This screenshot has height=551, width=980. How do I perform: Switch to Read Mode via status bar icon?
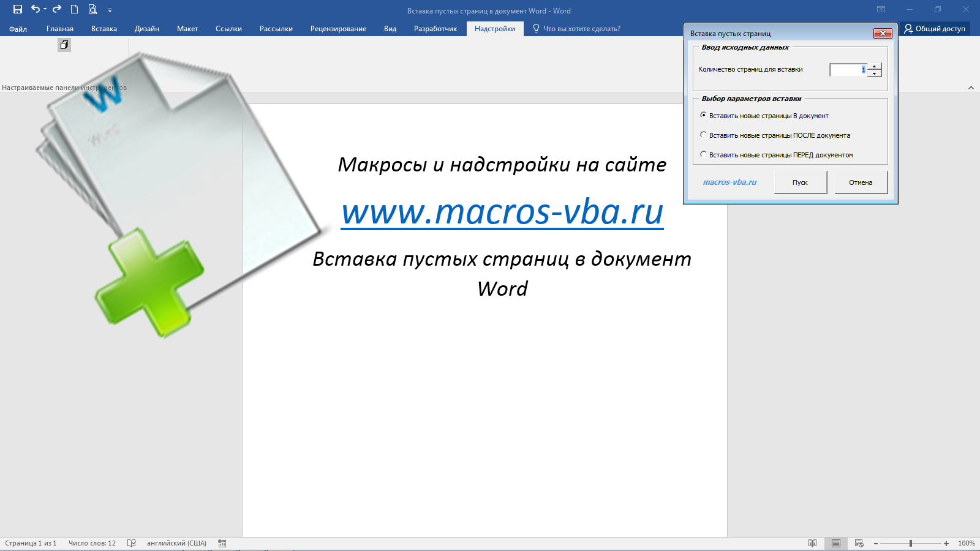[812, 542]
